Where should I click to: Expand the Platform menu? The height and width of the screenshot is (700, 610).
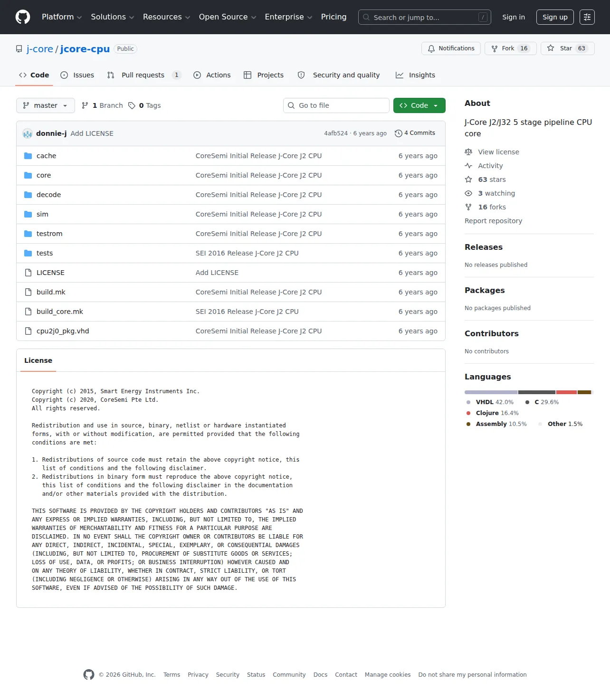(x=62, y=17)
